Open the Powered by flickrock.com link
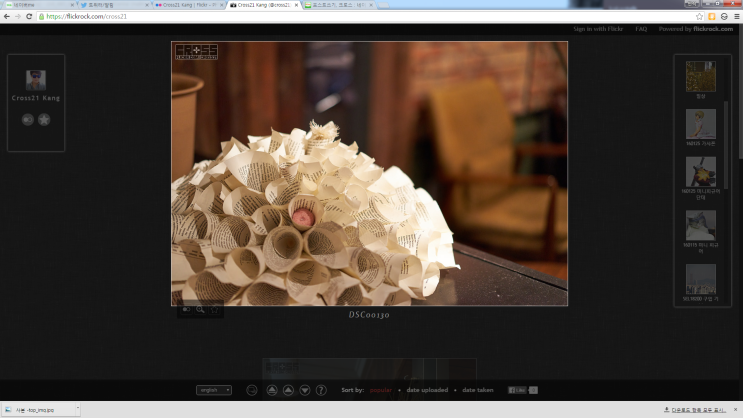 point(696,29)
